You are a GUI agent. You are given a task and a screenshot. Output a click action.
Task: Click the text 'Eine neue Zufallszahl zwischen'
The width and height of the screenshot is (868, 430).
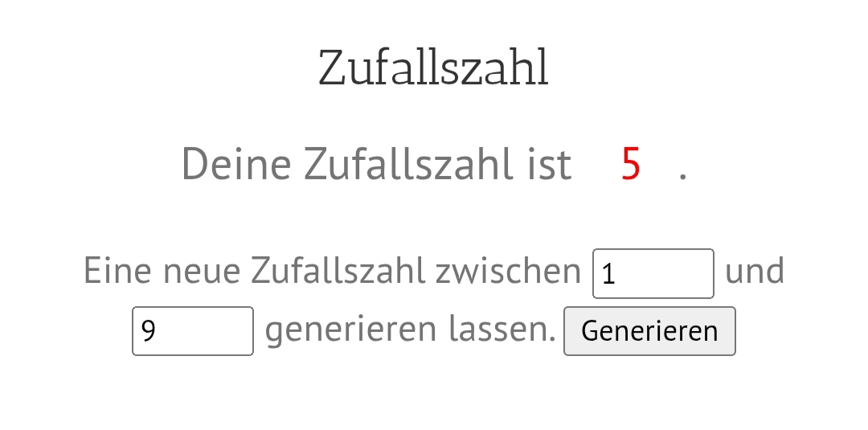(332, 271)
